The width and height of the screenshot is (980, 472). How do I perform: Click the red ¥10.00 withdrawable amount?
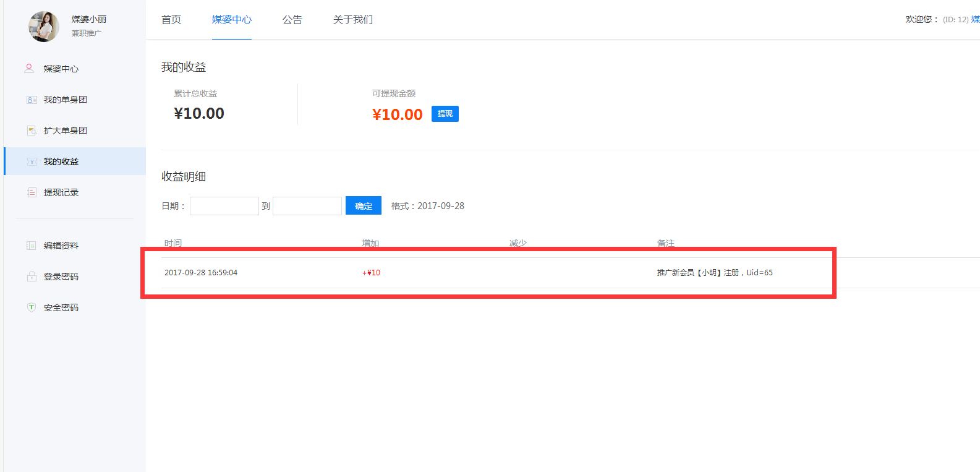click(398, 114)
